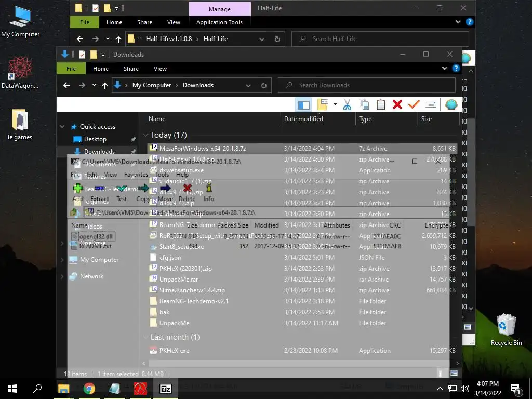Open Recycle Bin desktop icon
Screen dimensions: 532x399
point(506,330)
